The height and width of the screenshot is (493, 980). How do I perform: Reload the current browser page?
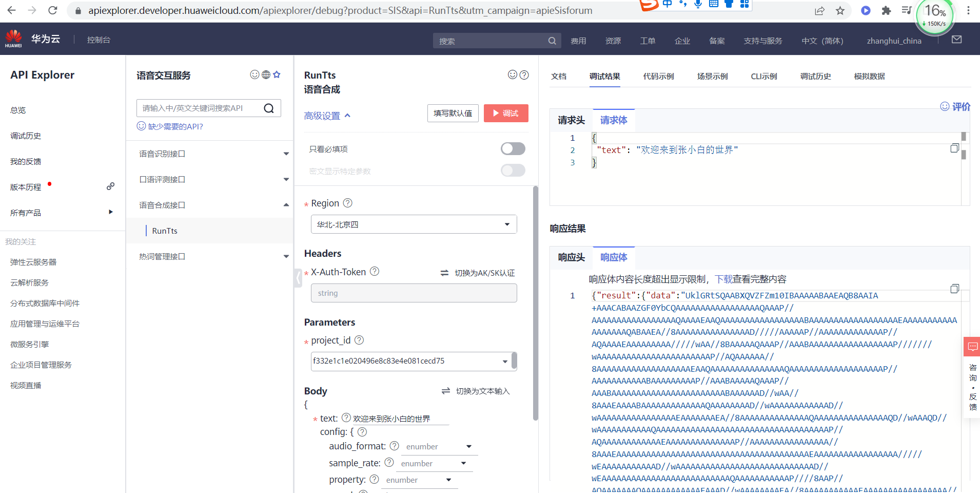[52, 10]
